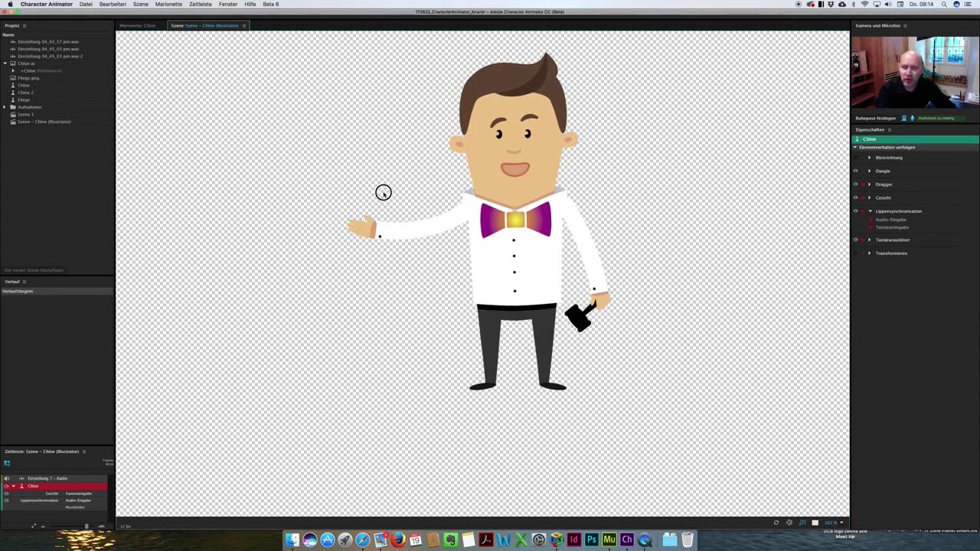Disarm red record dot for Dragger
The image size is (980, 551).
pyautogui.click(x=863, y=184)
